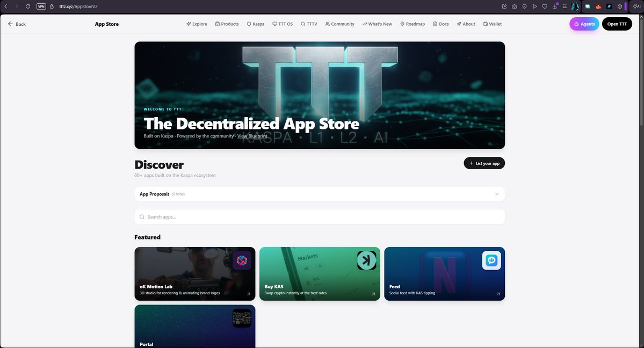644x348 pixels.
Task: Open the MetaMask fox extension
Action: tap(598, 6)
